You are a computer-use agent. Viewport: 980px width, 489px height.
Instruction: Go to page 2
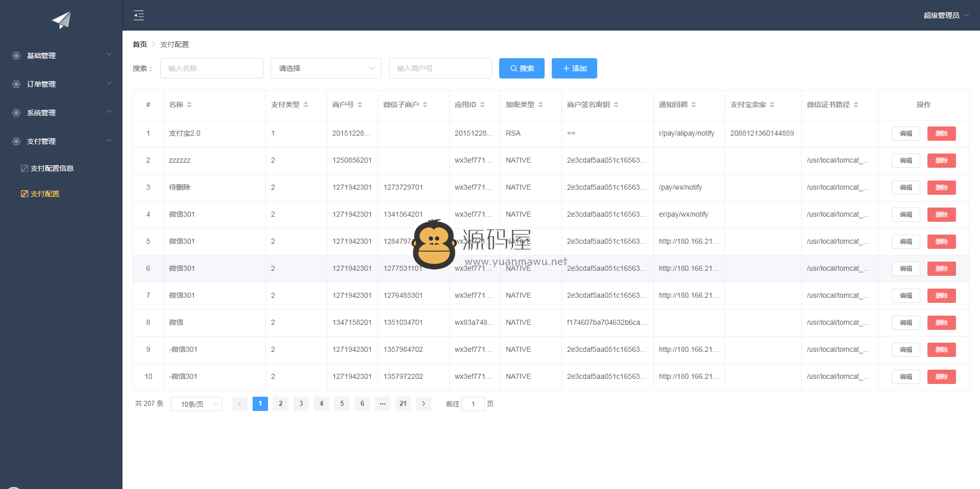(x=281, y=404)
